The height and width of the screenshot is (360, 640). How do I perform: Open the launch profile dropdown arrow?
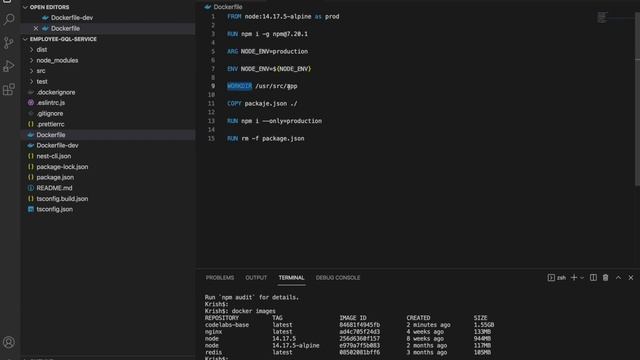[x=582, y=278]
